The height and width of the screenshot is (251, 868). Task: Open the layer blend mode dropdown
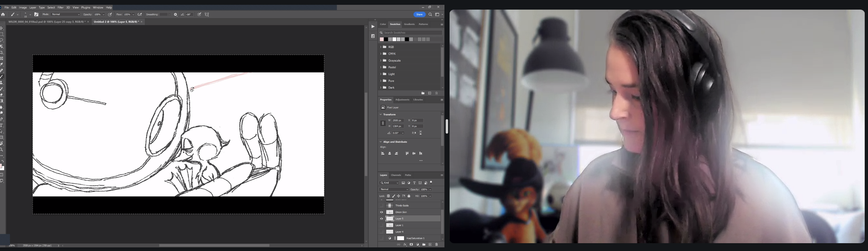click(x=394, y=189)
